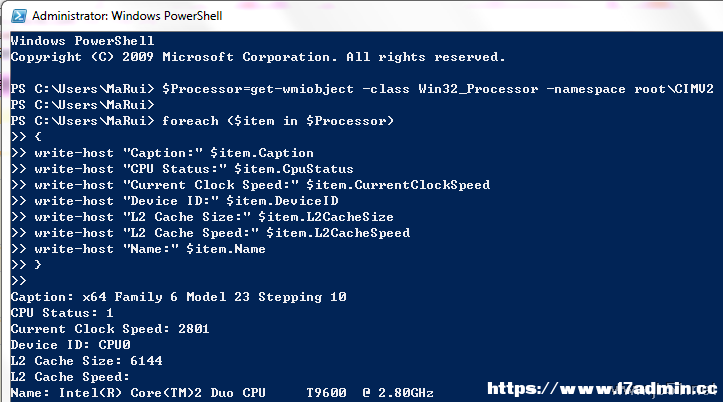
Task: Click the Copyright 2009 Microsoft Corporation line
Action: [x=258, y=57]
